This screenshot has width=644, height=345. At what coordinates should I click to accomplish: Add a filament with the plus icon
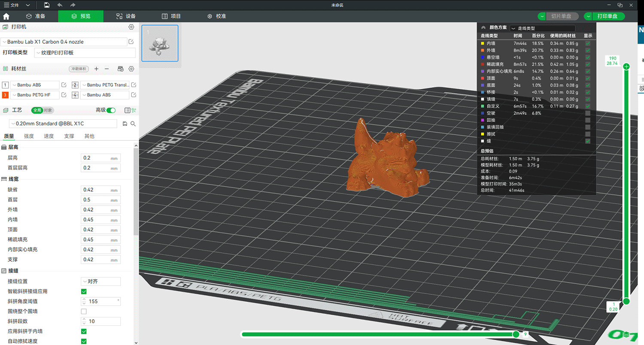pos(96,69)
